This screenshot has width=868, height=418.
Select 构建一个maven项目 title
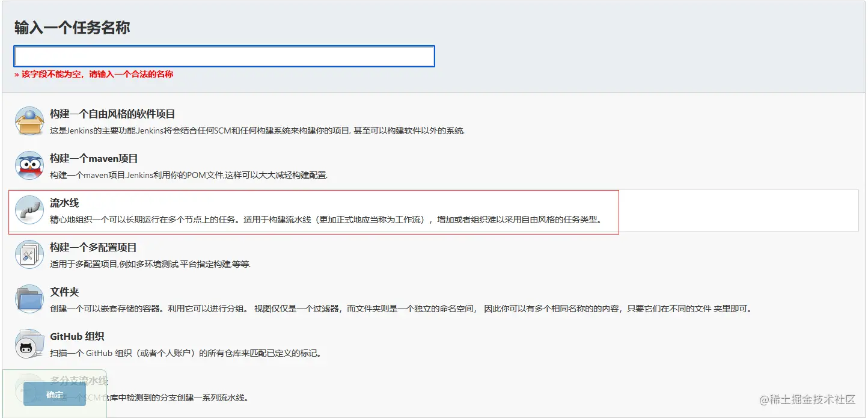[x=94, y=158]
